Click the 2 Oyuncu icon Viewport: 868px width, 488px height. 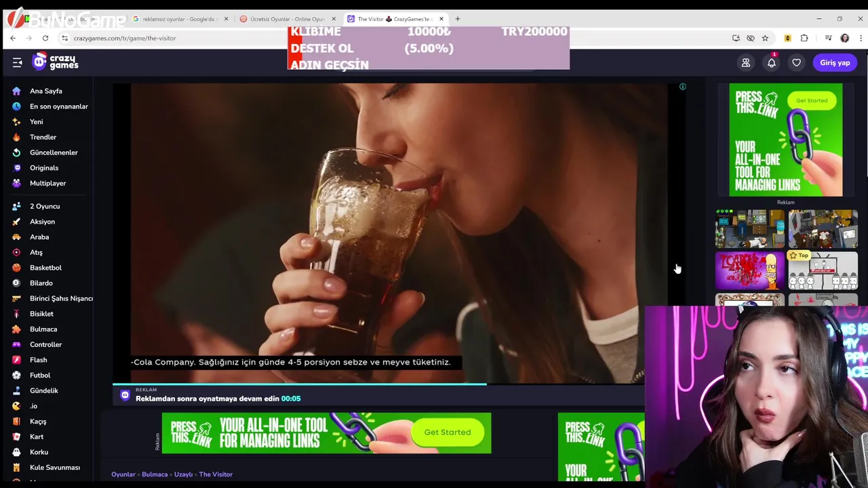(x=16, y=206)
